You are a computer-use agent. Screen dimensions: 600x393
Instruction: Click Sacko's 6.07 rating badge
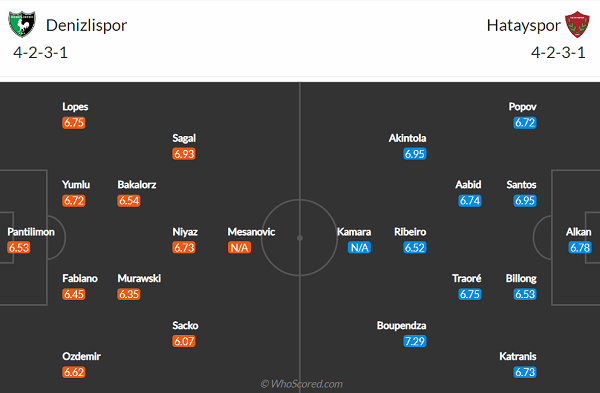click(x=184, y=341)
